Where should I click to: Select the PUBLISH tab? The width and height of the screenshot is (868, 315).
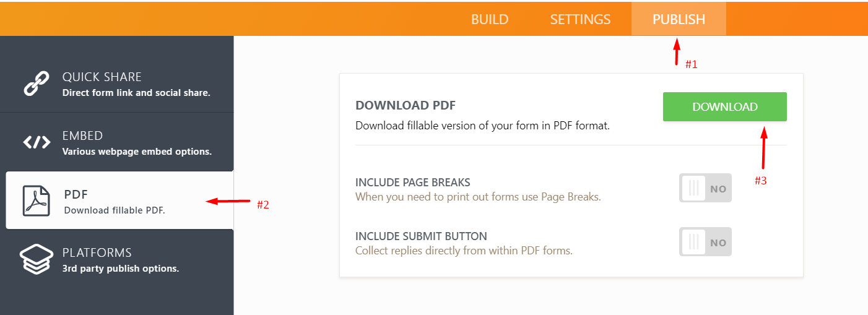pos(679,19)
